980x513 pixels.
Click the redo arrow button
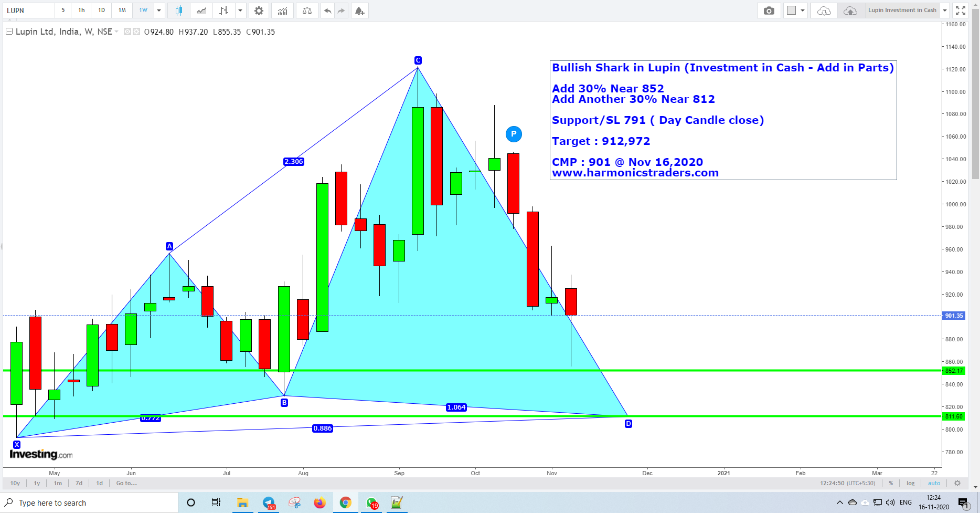click(x=340, y=10)
